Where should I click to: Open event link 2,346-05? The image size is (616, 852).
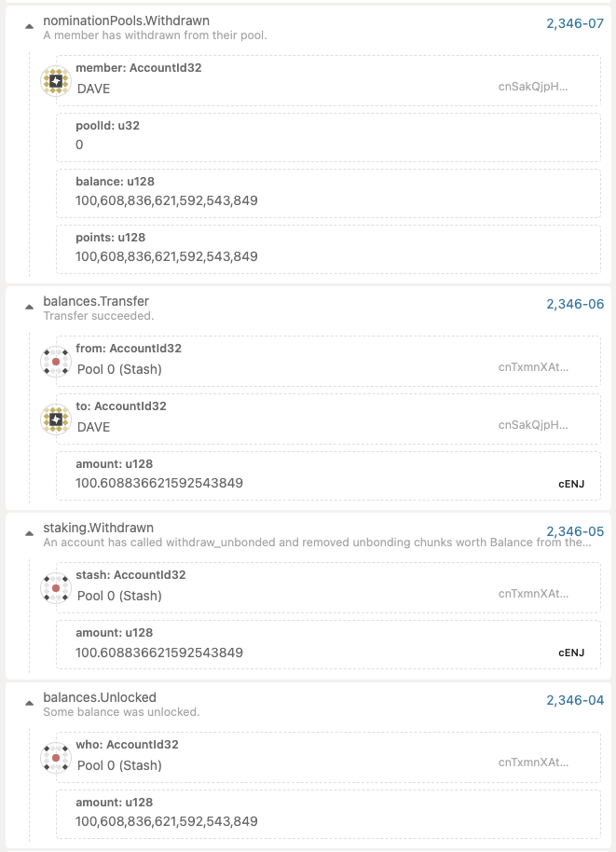point(575,531)
